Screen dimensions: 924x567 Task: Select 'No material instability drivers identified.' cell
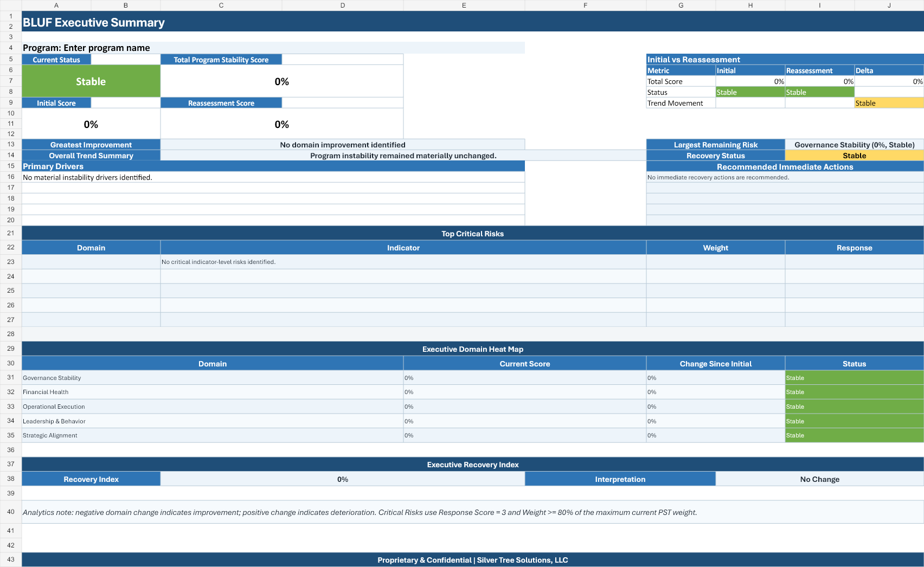(273, 177)
